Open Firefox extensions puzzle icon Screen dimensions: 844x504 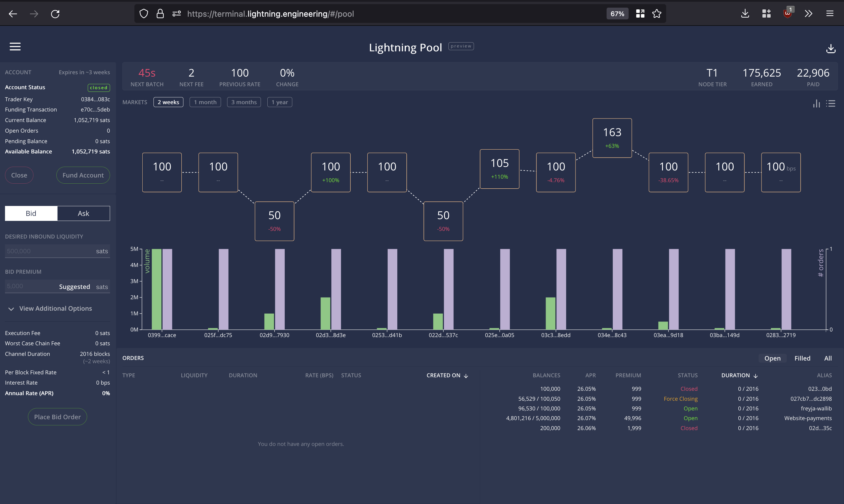click(x=766, y=13)
